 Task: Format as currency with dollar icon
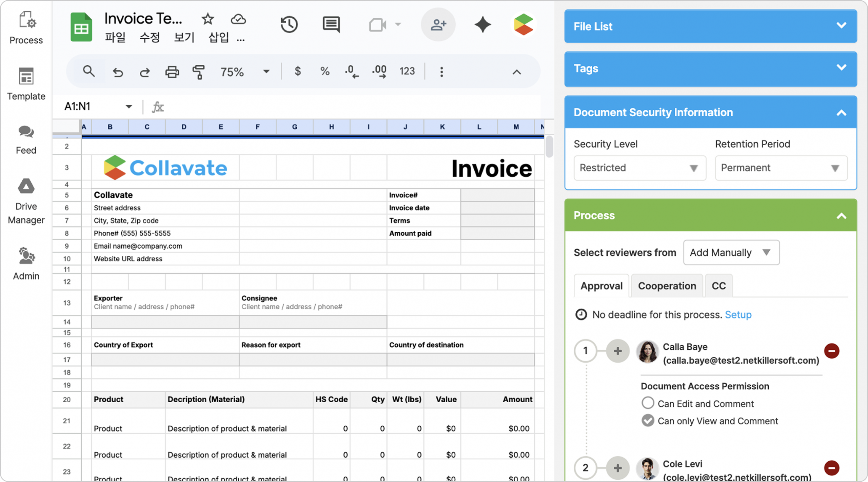tap(297, 71)
